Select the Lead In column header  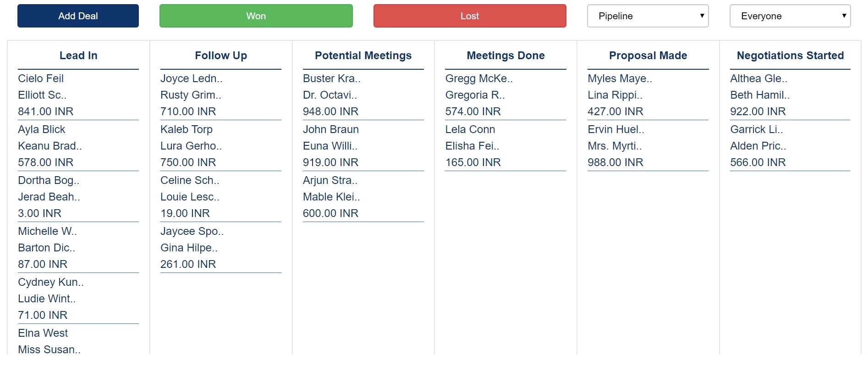pyautogui.click(x=78, y=56)
